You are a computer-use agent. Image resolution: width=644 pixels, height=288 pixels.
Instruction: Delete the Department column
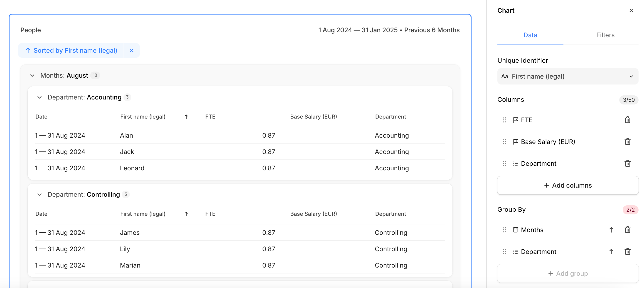627,163
